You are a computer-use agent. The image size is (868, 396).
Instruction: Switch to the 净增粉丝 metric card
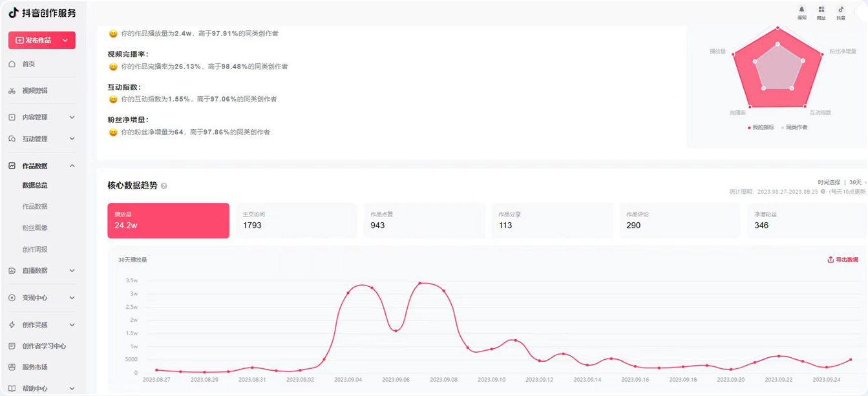tap(806, 220)
